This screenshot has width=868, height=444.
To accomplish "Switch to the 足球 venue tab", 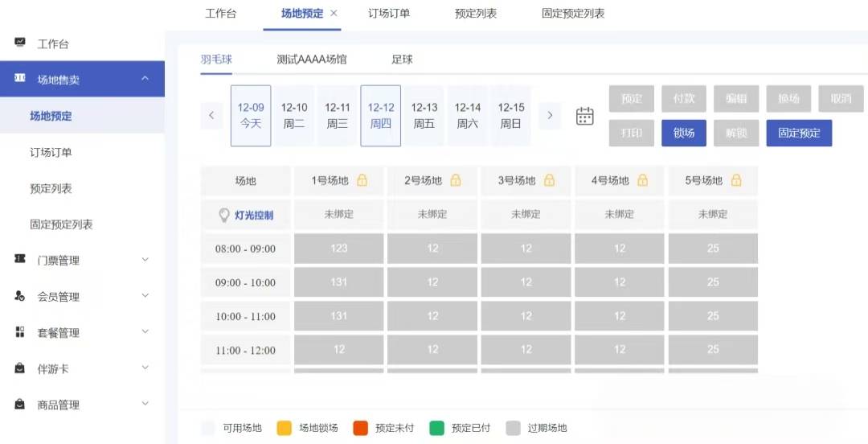I will 402,60.
